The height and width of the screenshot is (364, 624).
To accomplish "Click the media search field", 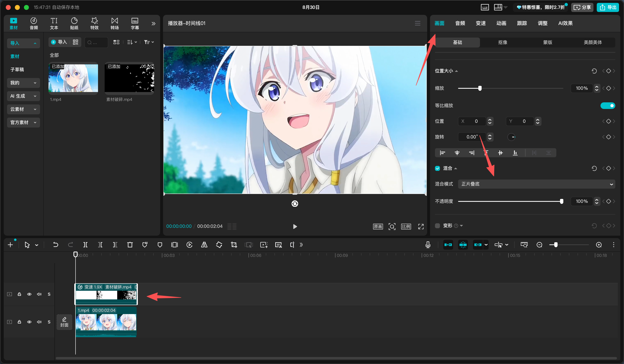I will pyautogui.click(x=96, y=42).
